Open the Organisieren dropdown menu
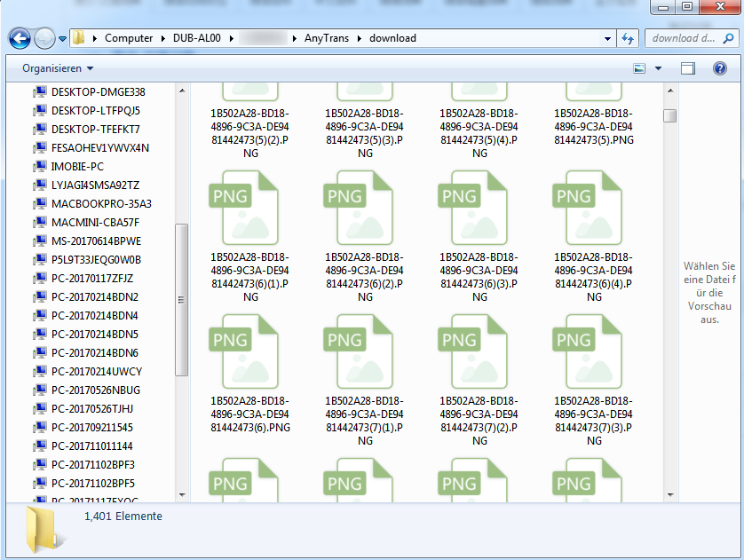The image size is (744, 560). [58, 68]
